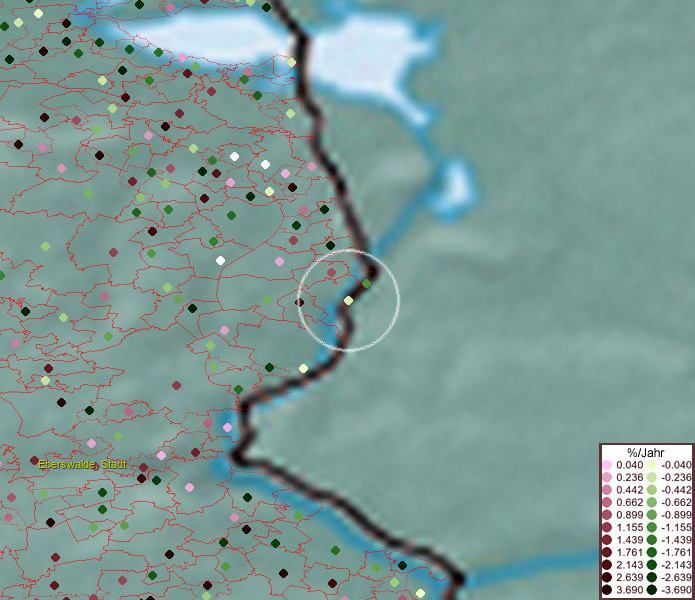
Task: Select the 1.761 legend color dot
Action: 607,553
